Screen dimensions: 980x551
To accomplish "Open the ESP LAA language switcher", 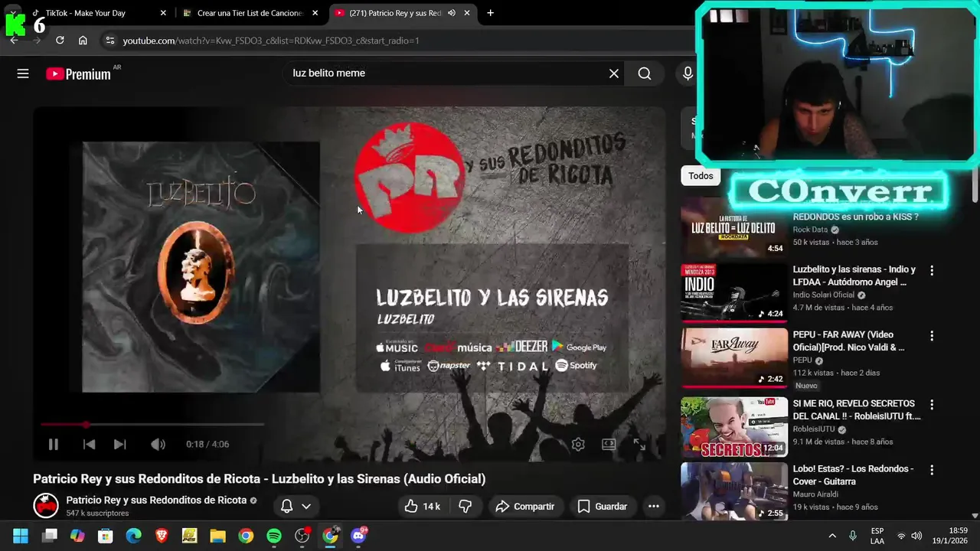I will pyautogui.click(x=877, y=536).
